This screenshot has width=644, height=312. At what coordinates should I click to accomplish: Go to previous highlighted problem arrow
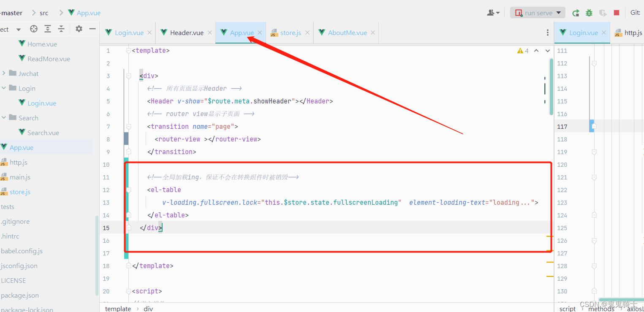[536, 51]
